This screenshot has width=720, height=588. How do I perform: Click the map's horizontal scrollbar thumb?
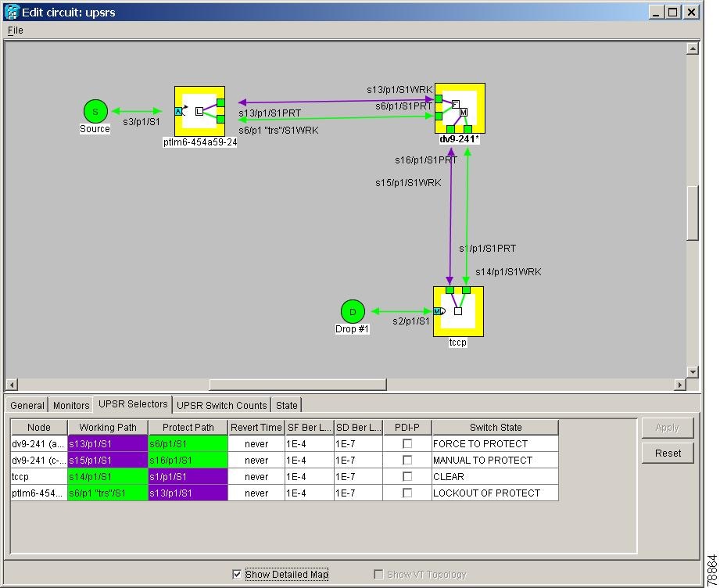[x=298, y=385]
